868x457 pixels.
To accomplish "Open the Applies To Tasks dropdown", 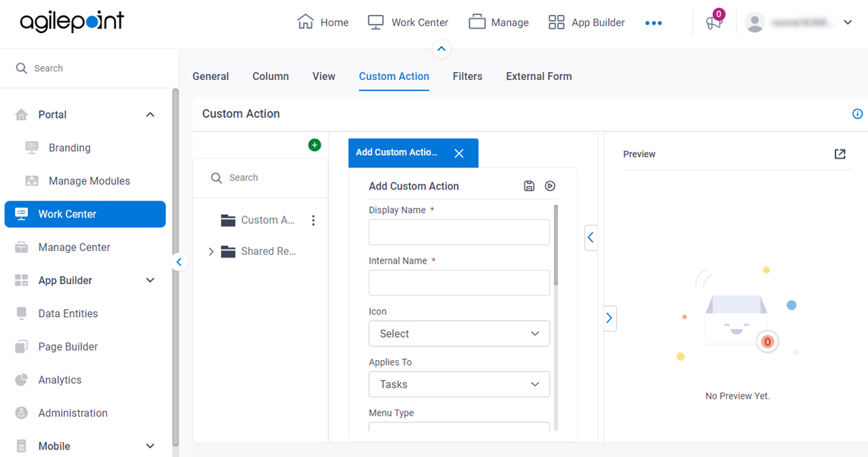I will [459, 384].
